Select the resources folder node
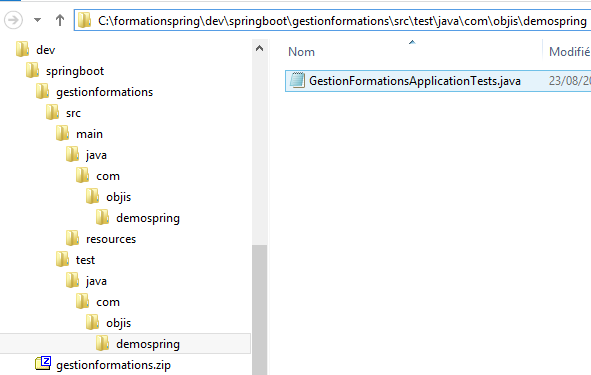591x375 pixels. [x=111, y=239]
